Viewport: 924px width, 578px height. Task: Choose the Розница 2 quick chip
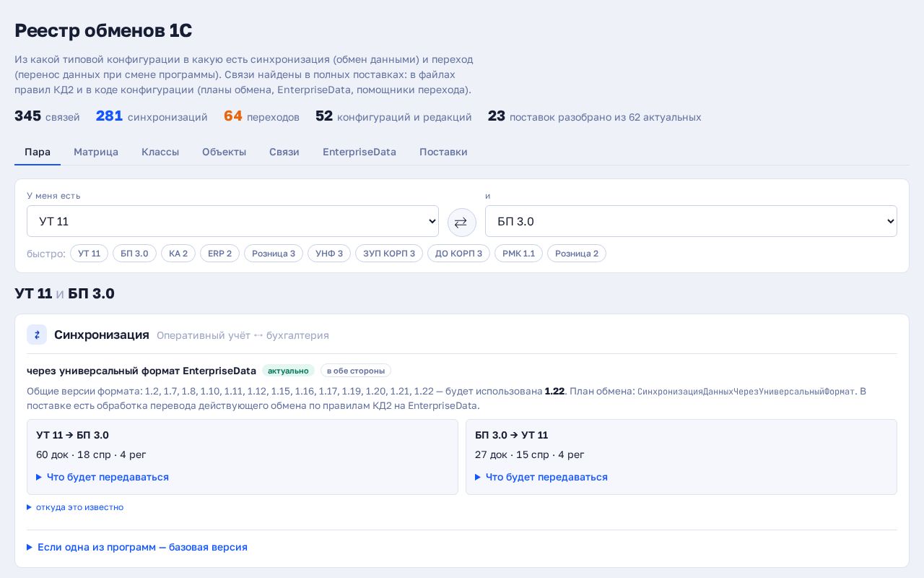(577, 254)
